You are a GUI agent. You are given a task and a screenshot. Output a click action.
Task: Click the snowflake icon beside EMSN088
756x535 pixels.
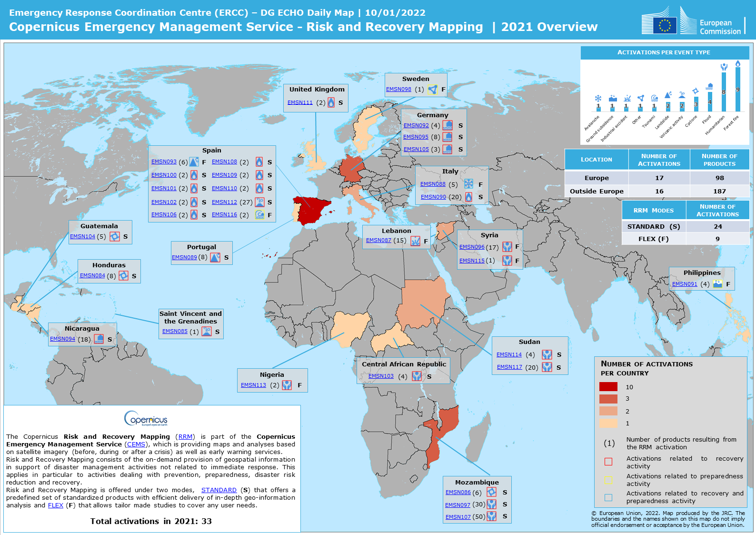tap(468, 184)
